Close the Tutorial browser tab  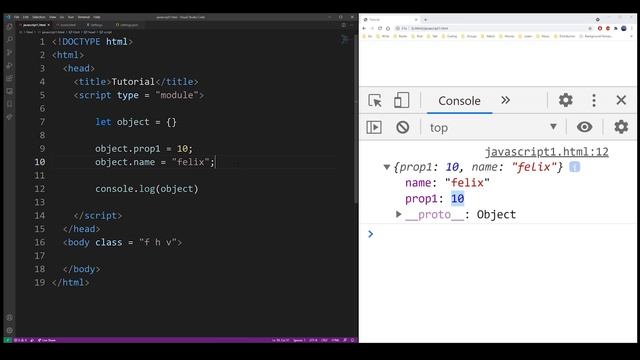(x=416, y=20)
